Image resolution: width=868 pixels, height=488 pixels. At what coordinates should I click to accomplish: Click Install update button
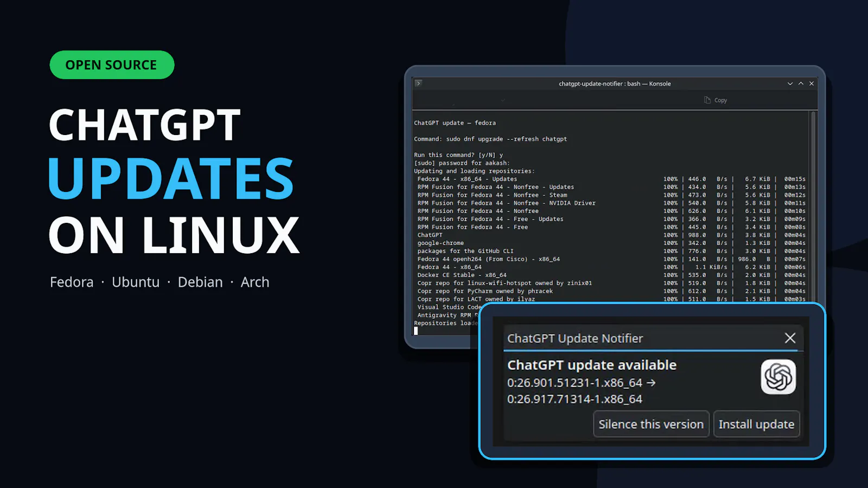756,424
